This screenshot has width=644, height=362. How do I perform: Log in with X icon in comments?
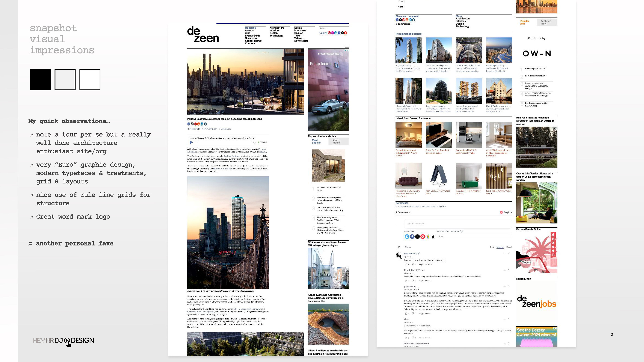[417, 237]
